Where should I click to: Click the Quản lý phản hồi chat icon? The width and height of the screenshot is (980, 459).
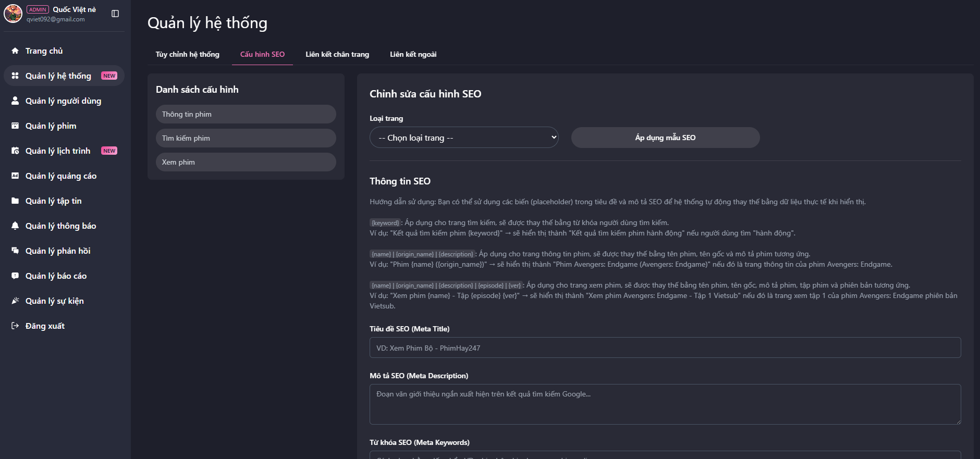point(15,251)
